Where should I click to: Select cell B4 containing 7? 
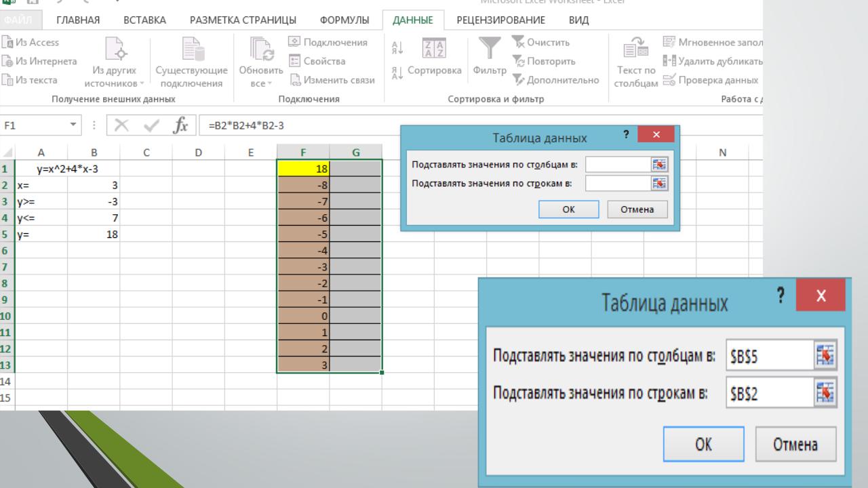tap(94, 218)
